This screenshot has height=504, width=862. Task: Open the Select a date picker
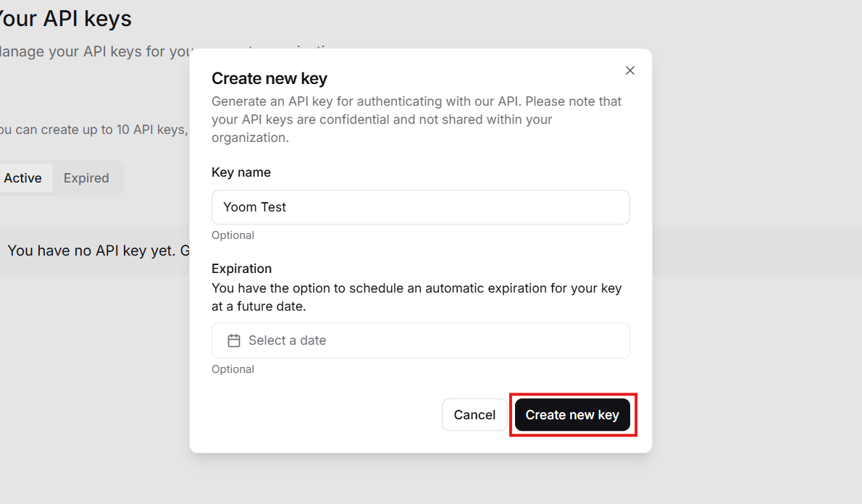[420, 340]
